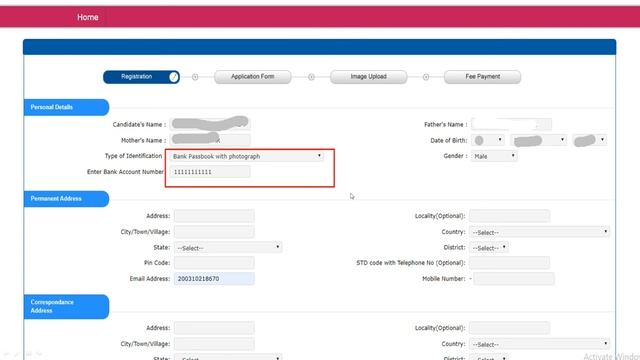Click Correspondence Locality(Optional) field

tap(509, 328)
